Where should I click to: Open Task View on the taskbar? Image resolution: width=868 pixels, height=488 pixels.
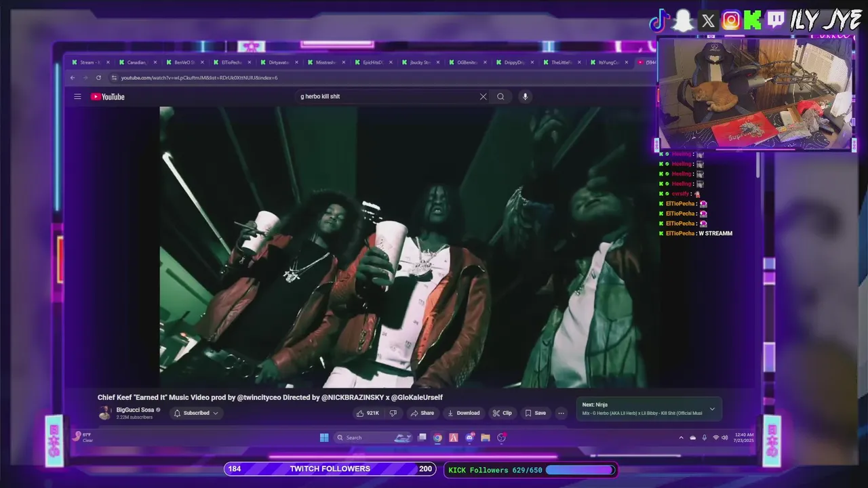[x=422, y=438]
